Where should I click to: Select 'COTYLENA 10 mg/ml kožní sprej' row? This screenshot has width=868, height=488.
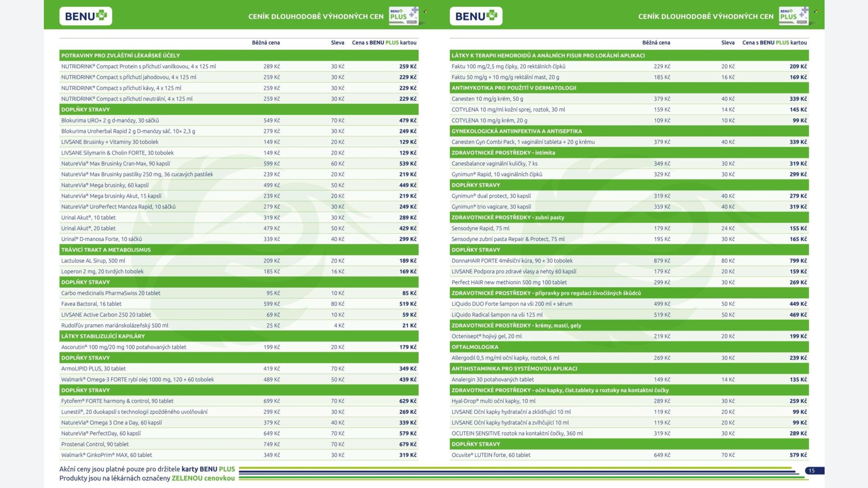pyautogui.click(x=629, y=110)
